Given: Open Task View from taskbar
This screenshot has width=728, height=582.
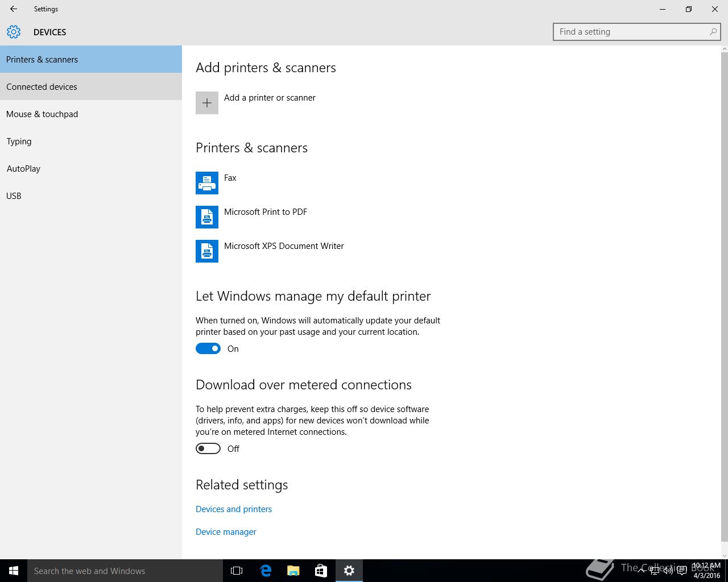Looking at the screenshot, I should pos(237,571).
